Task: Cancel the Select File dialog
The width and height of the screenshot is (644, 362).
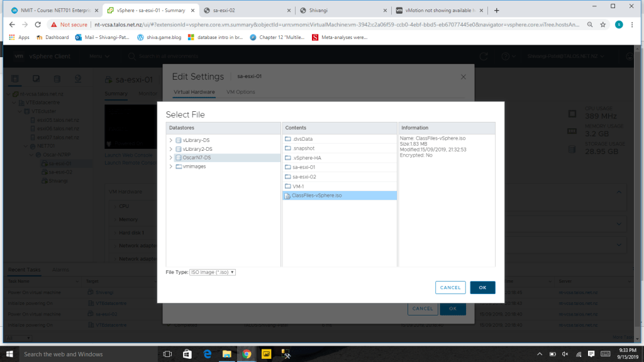Action: 450,287
